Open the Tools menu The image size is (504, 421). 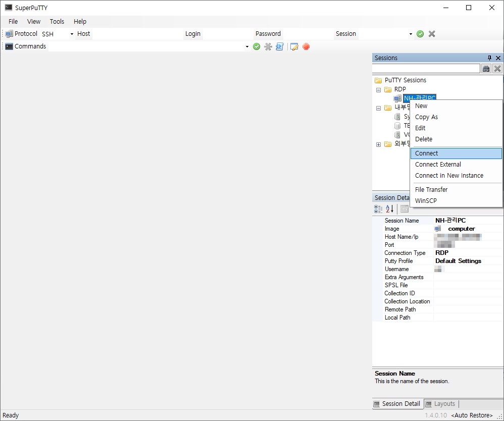[x=57, y=22]
